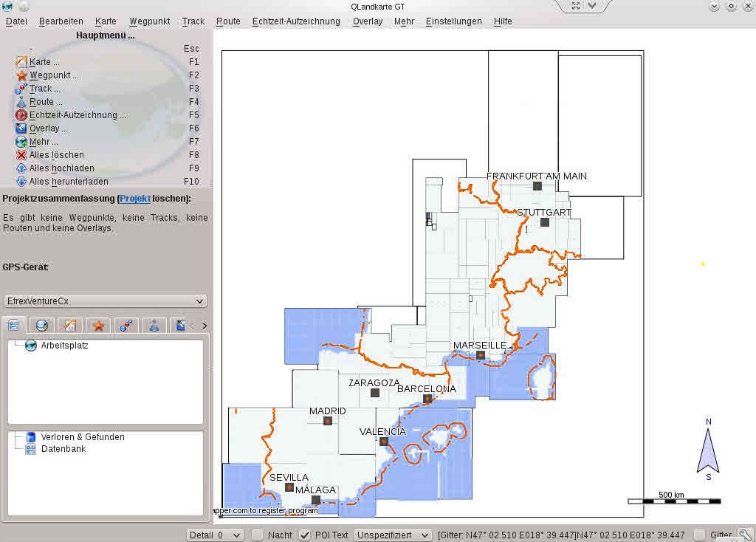The image size is (756, 542).
Task: Click the magnifier icon in status bar
Action: pos(744,535)
